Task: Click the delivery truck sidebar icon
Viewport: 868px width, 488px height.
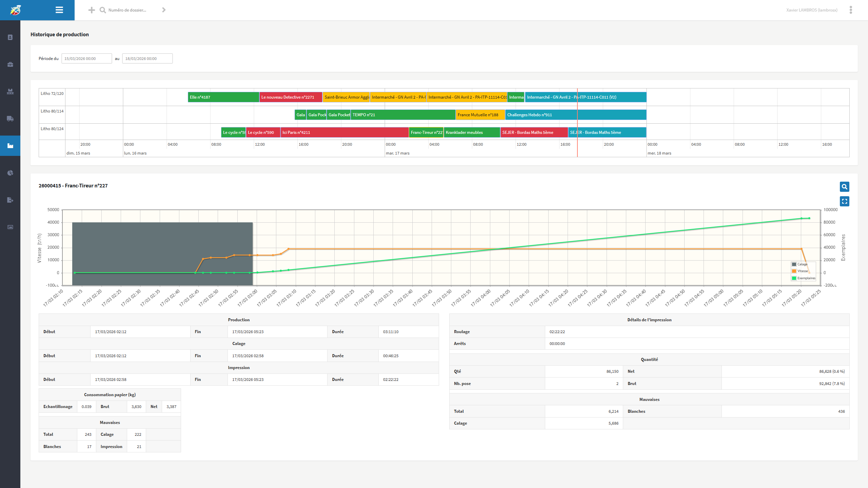Action: tap(10, 119)
